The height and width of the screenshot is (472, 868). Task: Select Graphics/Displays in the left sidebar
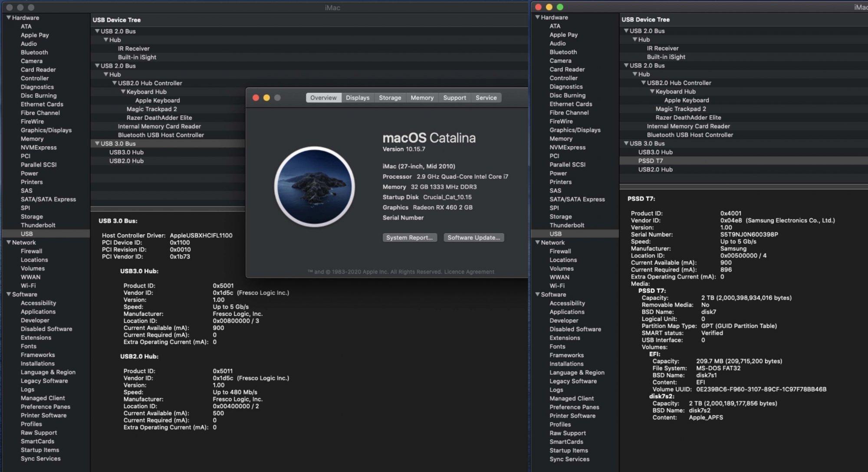(x=46, y=130)
